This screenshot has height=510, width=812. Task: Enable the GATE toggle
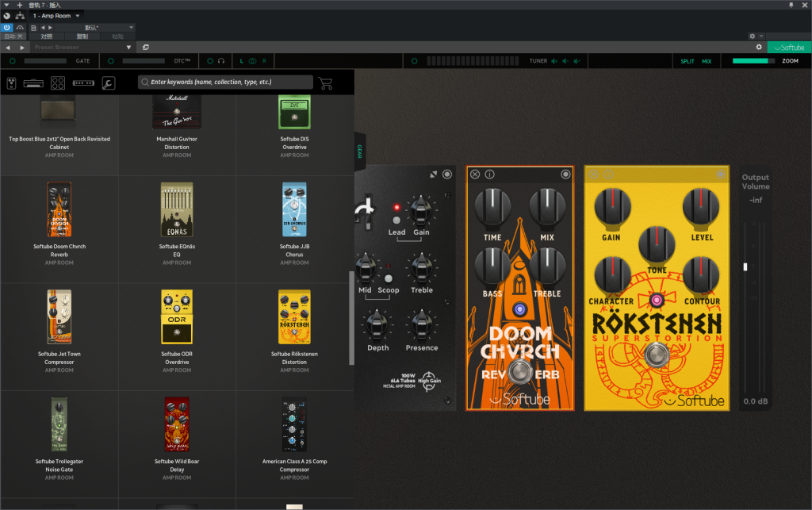[13, 61]
